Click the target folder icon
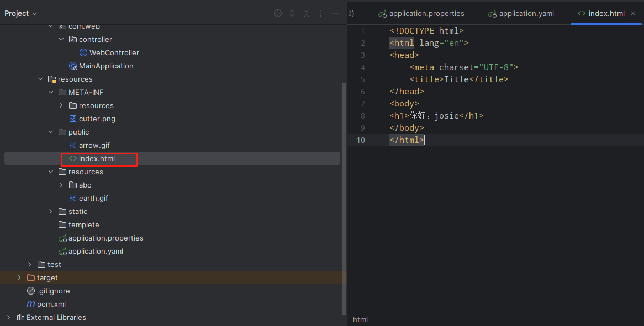The image size is (644, 326). (x=31, y=277)
